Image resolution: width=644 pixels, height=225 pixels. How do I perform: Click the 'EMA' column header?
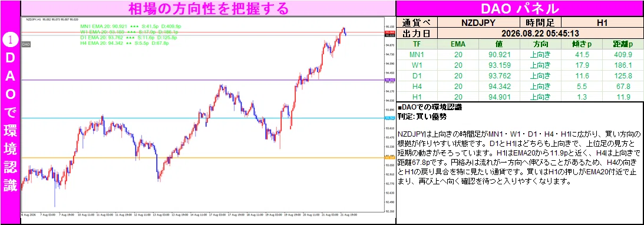click(458, 44)
